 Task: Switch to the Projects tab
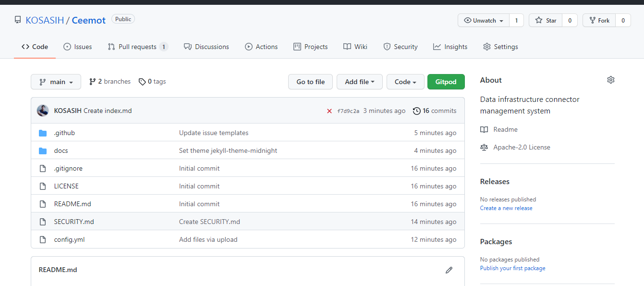310,47
